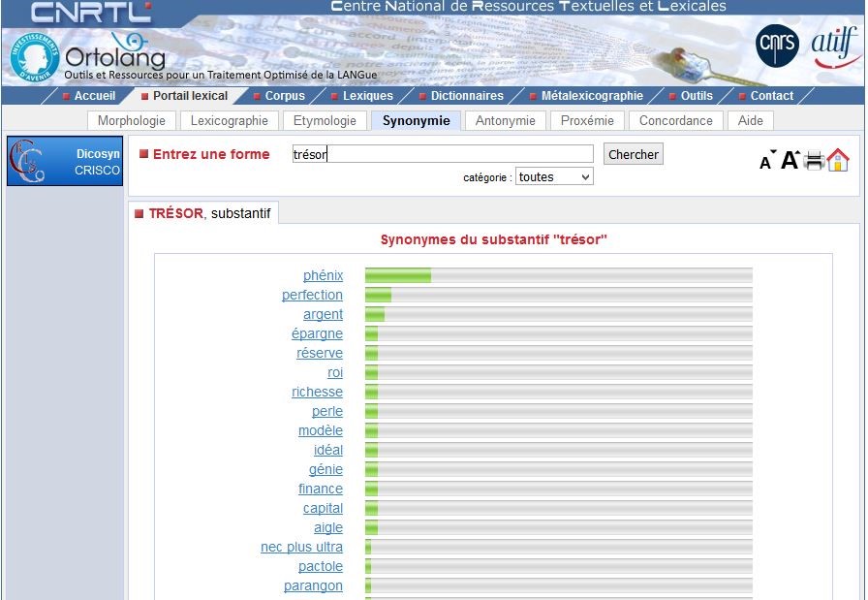
Task: Click the increase font size icon
Action: tap(790, 161)
